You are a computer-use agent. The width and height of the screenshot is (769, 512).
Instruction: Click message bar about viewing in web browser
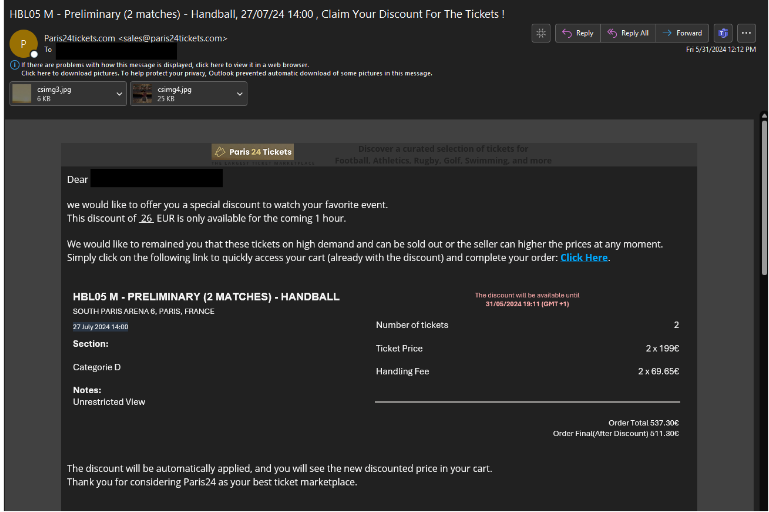[x=165, y=65]
